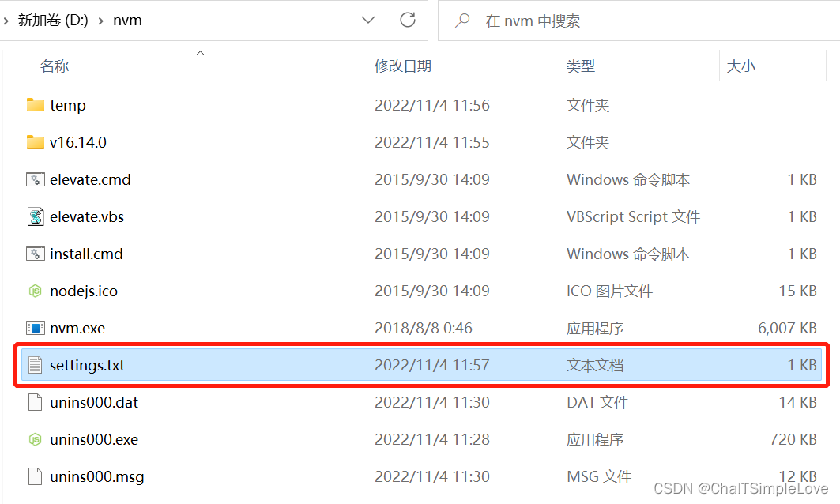Click the settings.txt text document icon
840x504 pixels.
pyautogui.click(x=35, y=365)
